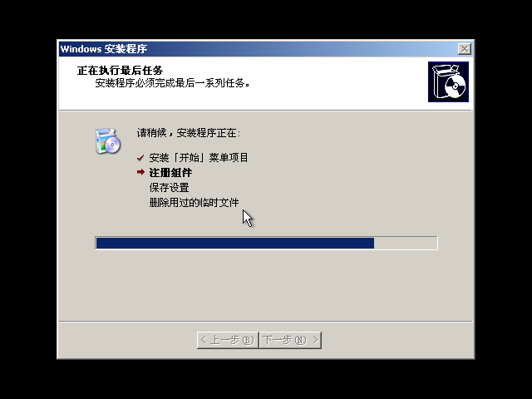Image resolution: width=532 pixels, height=399 pixels.
Task: Click the software box with disc icon beside the task list
Action: pyautogui.click(x=107, y=141)
